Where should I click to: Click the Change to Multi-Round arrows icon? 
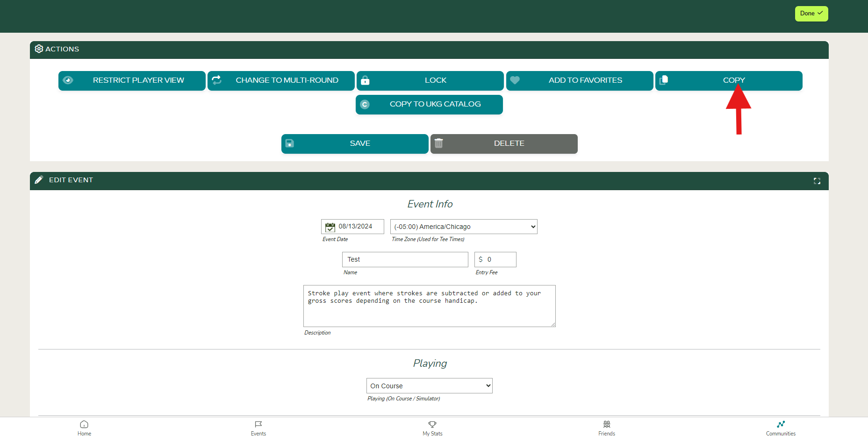click(x=216, y=80)
